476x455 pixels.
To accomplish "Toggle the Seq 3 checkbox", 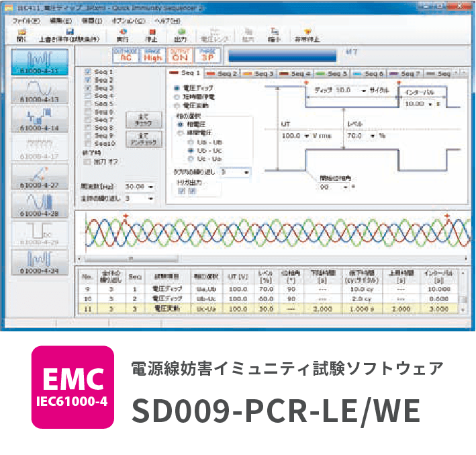I will 88,88.
